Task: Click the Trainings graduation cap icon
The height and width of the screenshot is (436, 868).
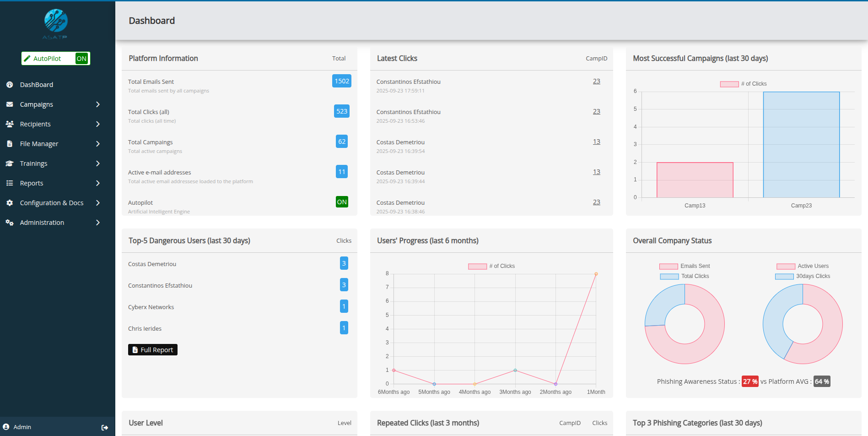Action: tap(10, 163)
